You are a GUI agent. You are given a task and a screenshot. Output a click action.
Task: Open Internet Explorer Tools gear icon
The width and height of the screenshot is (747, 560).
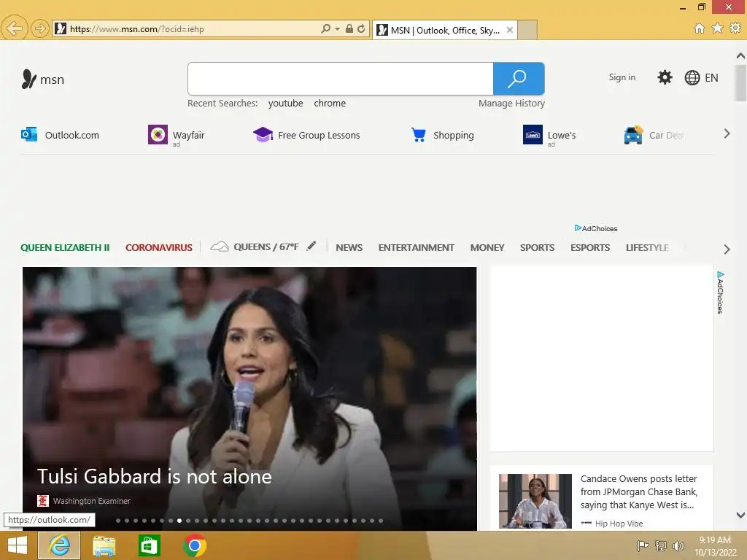(735, 28)
